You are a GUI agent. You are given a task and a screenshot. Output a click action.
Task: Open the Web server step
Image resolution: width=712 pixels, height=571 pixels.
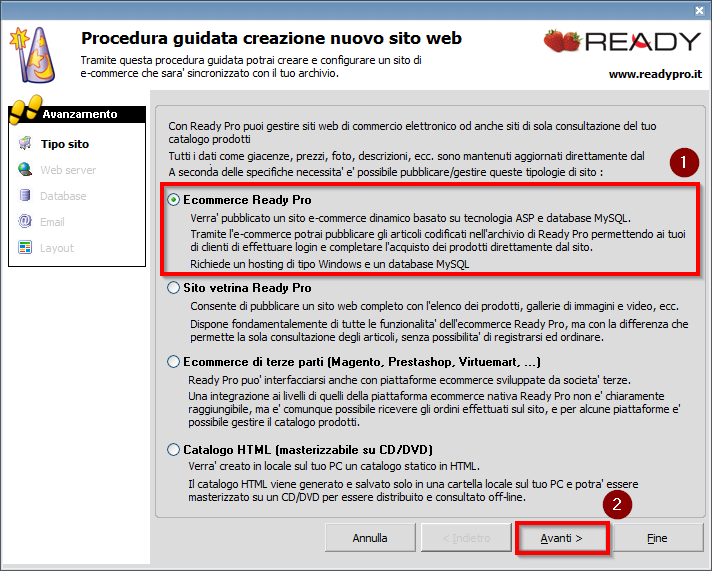pos(68,170)
